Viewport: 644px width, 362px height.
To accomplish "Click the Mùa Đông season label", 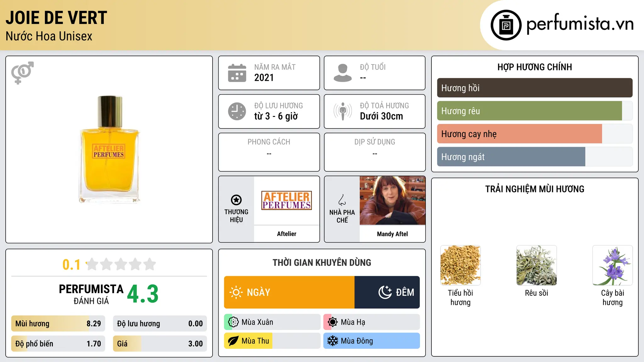I will [357, 341].
